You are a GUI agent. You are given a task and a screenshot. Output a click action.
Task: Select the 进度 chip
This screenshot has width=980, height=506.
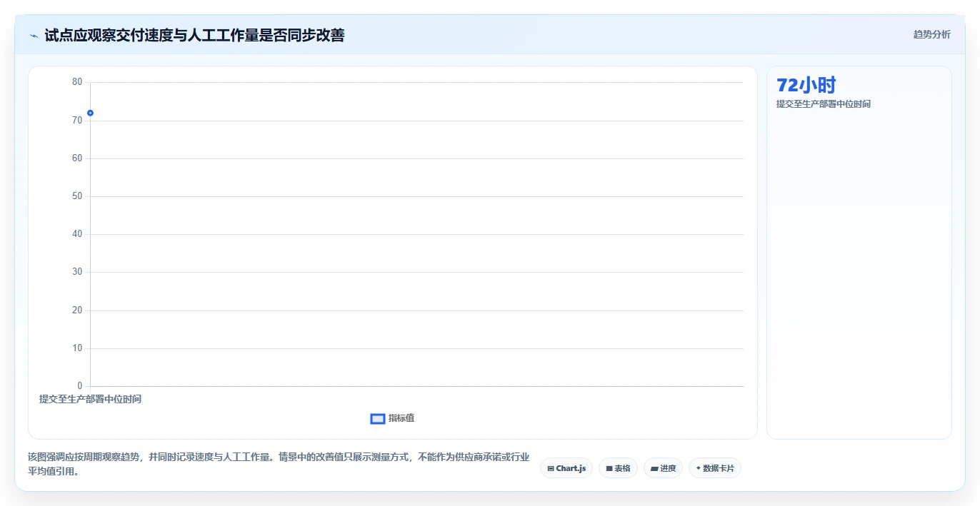point(663,468)
